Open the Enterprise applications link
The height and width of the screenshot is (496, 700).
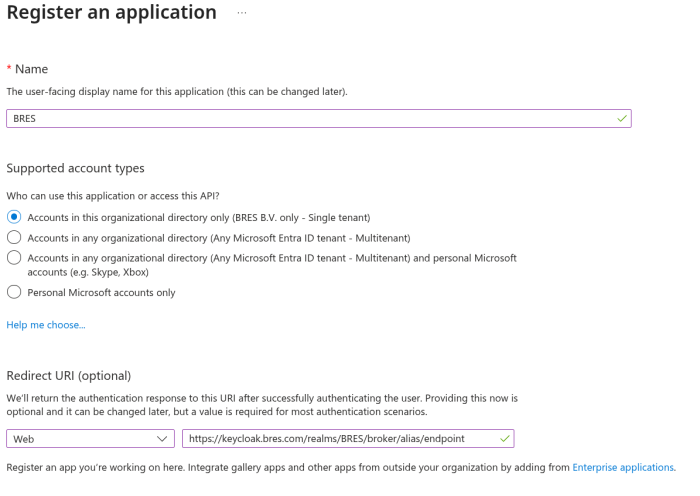pos(623,467)
